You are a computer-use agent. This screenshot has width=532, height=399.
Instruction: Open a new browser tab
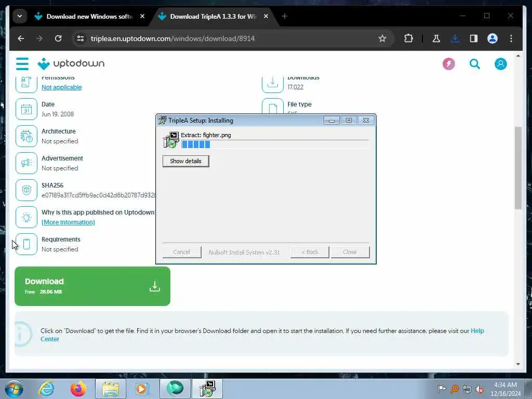coord(285,16)
